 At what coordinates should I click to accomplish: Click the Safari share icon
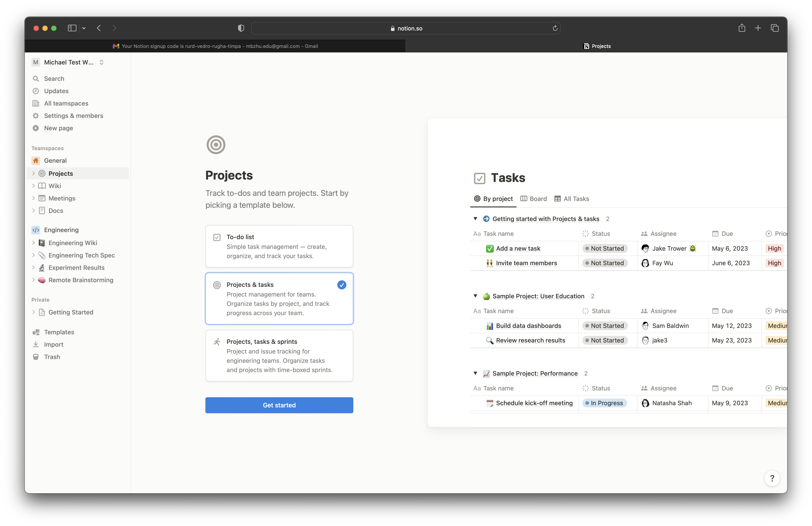pyautogui.click(x=742, y=28)
